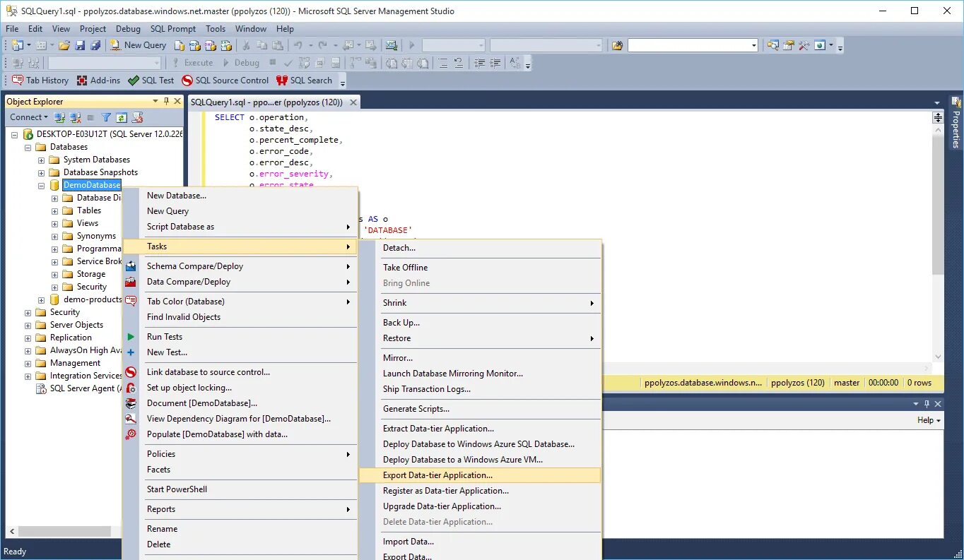Viewport: 964px width, 560px height.
Task: Select the Server Objects tree node
Action: click(x=76, y=325)
